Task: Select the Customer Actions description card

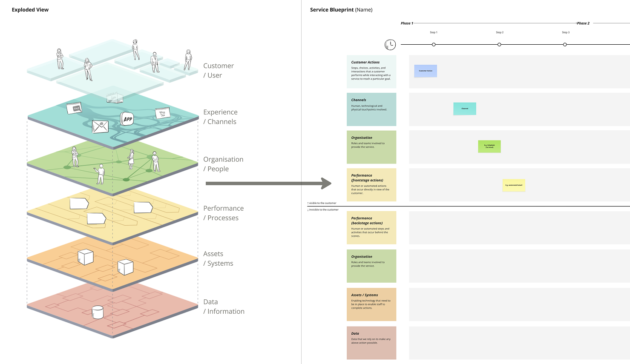Action: (x=371, y=72)
